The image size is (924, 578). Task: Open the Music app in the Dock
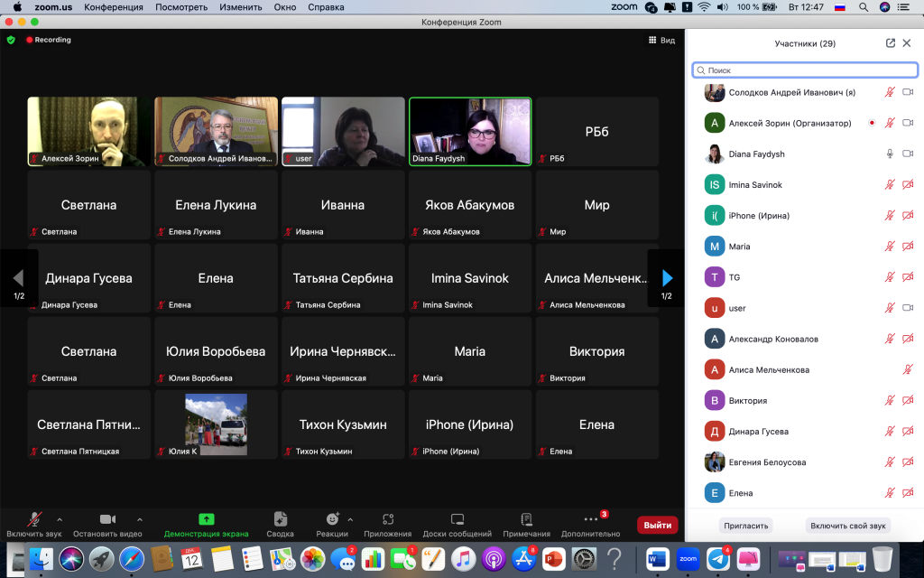click(x=463, y=558)
